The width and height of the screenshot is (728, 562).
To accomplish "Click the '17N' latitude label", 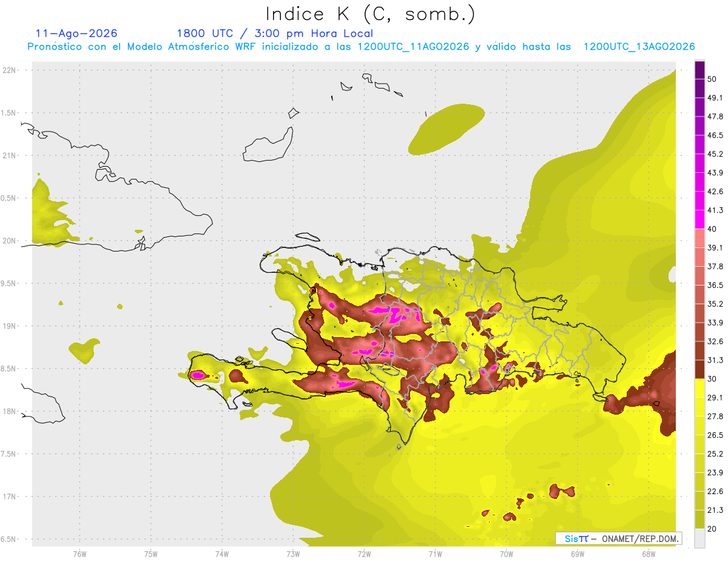I will (x=9, y=497).
